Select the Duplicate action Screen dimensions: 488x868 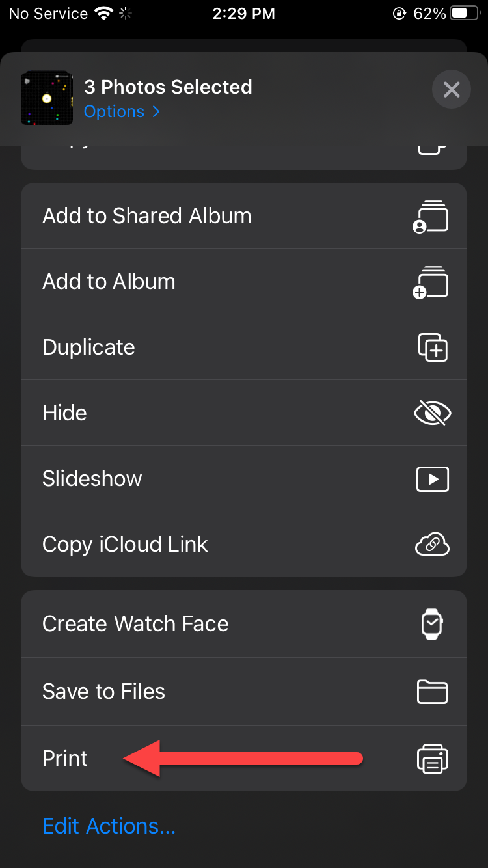(x=88, y=347)
